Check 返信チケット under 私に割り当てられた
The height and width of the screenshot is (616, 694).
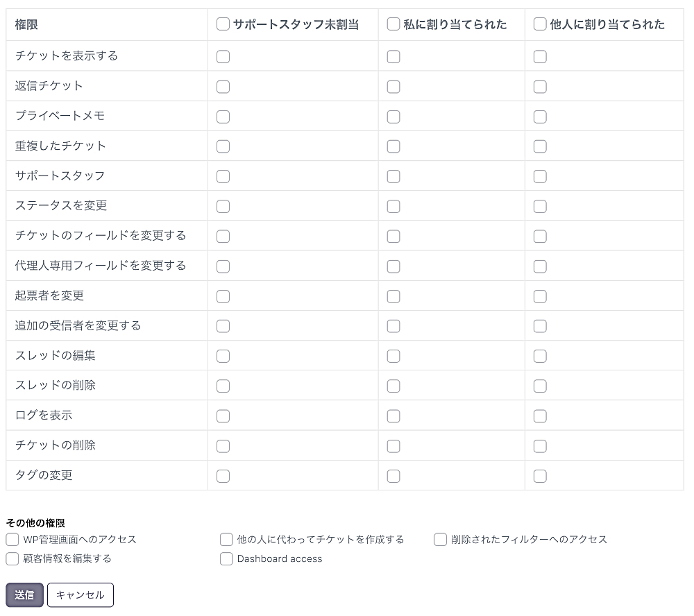[x=393, y=87]
